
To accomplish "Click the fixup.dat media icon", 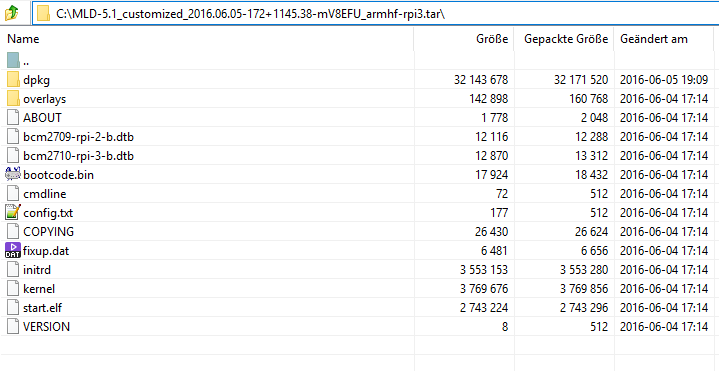I will pyautogui.click(x=13, y=250).
